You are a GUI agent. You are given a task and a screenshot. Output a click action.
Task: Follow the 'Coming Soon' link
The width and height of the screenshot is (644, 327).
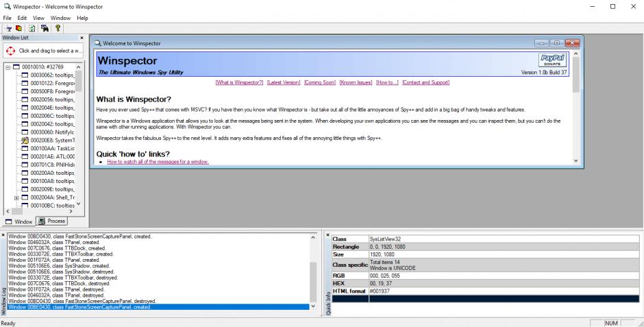319,82
